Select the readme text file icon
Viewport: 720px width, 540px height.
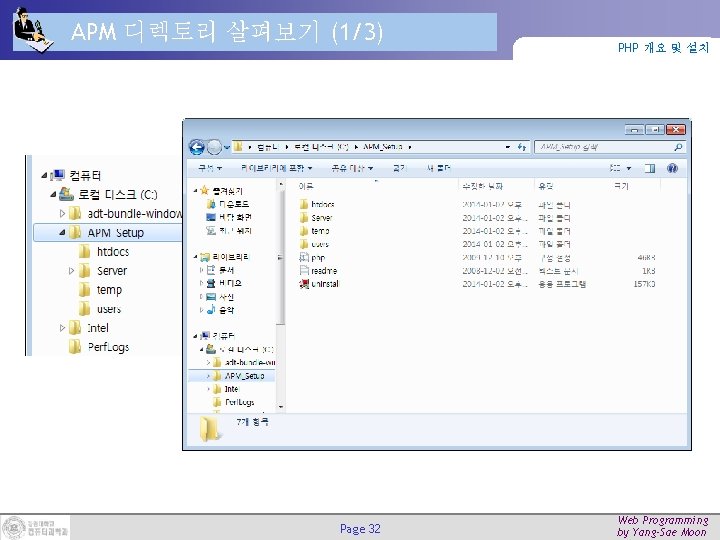[x=304, y=270]
